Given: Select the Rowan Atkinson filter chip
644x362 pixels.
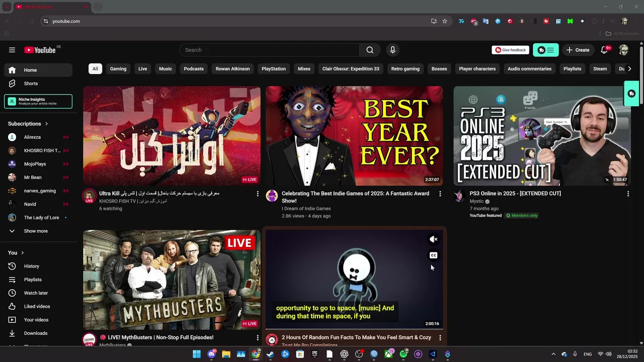Looking at the screenshot, I should [232, 69].
